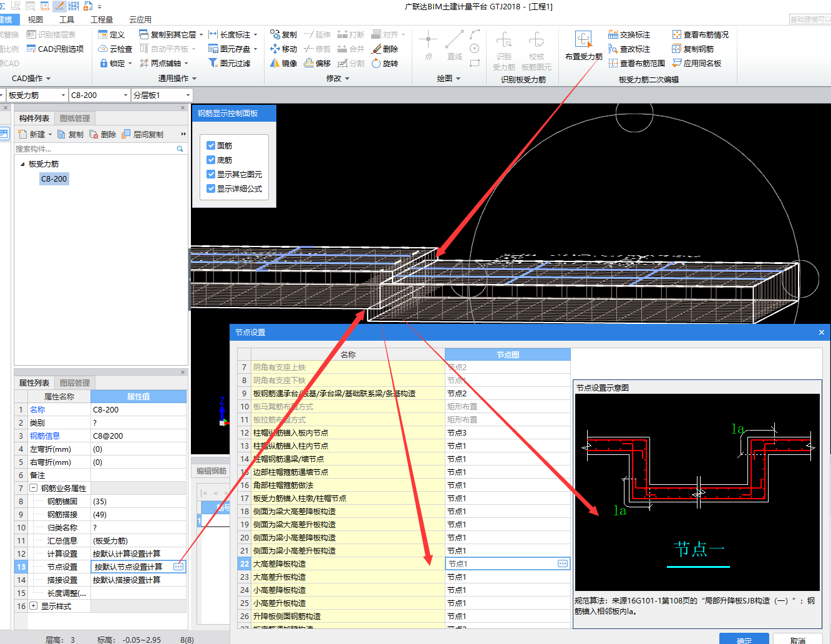Select the 旋转 tool
831x644 pixels.
tap(384, 64)
